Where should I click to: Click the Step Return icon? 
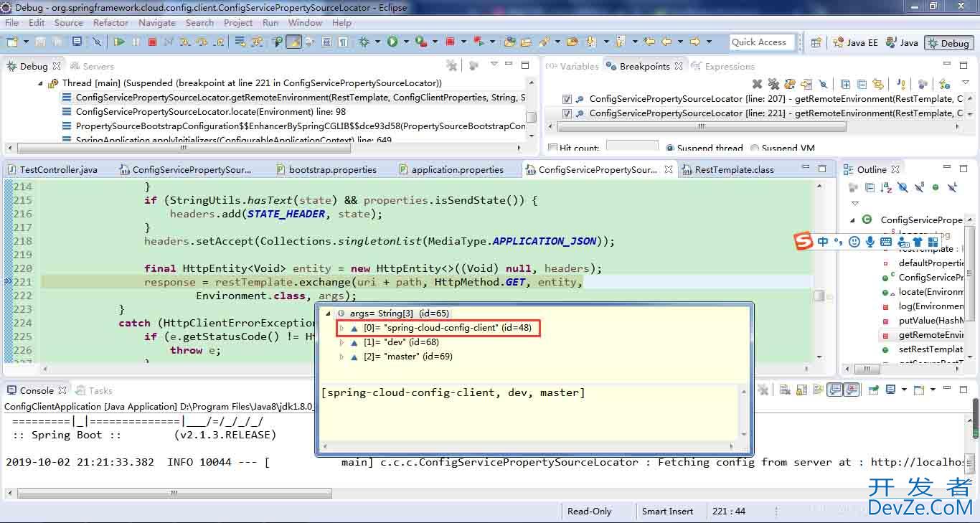(220, 42)
